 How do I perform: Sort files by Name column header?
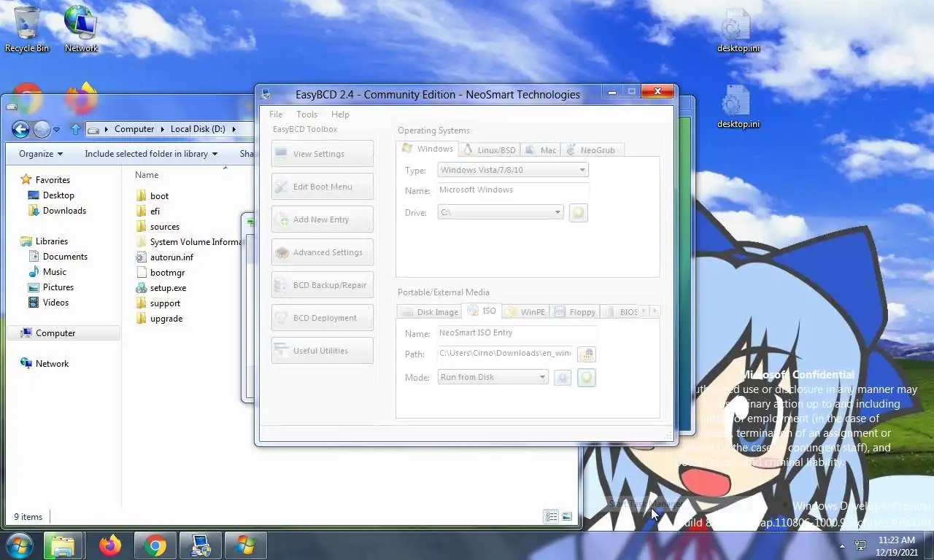pos(147,175)
